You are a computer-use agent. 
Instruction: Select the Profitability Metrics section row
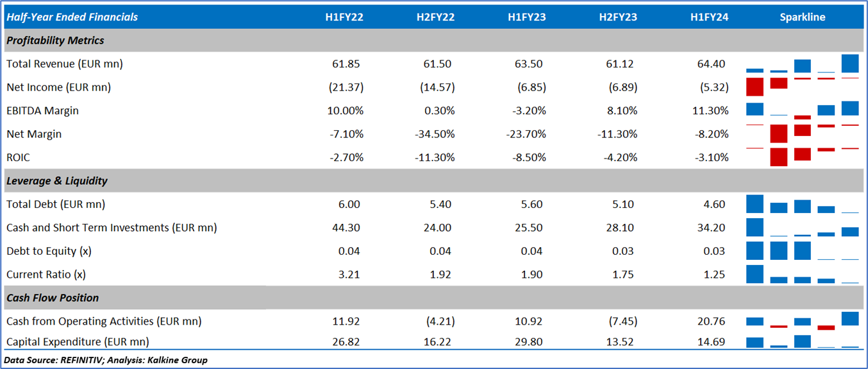(x=56, y=40)
